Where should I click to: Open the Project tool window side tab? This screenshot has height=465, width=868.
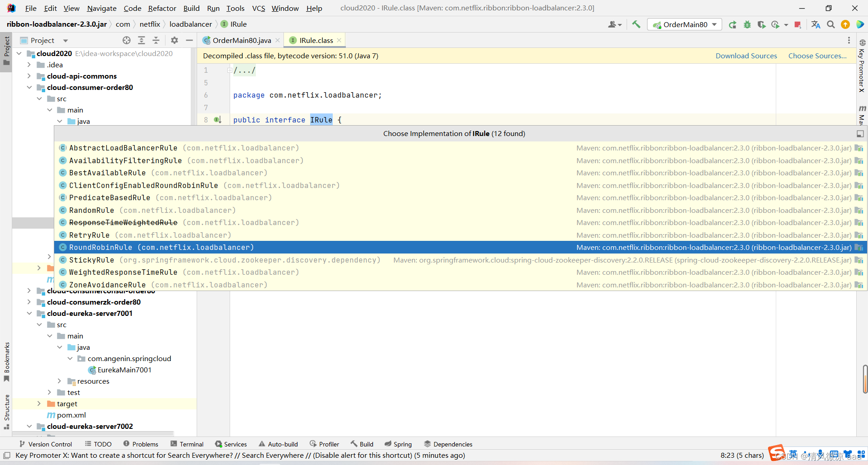(6, 51)
